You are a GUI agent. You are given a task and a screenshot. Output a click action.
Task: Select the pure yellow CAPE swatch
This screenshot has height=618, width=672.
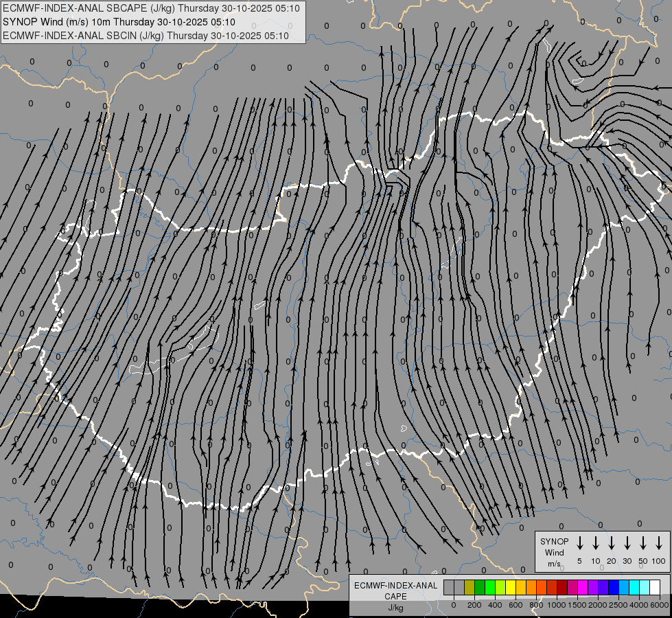tap(511, 587)
